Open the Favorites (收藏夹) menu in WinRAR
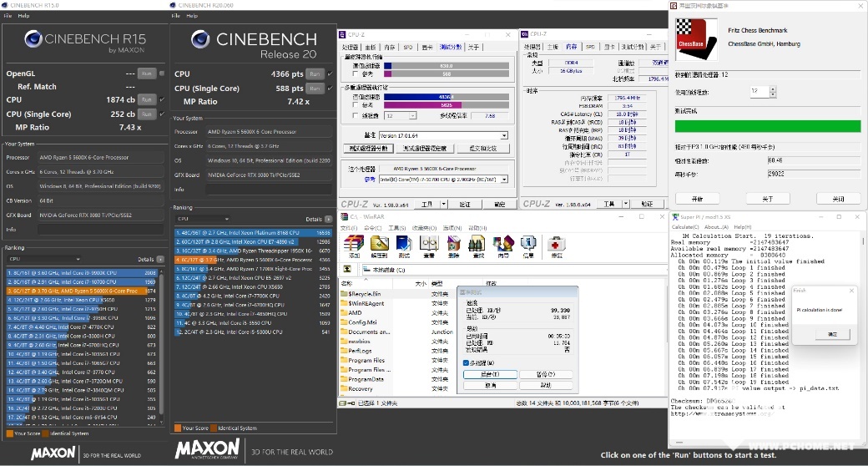The image size is (868, 466). click(x=425, y=228)
